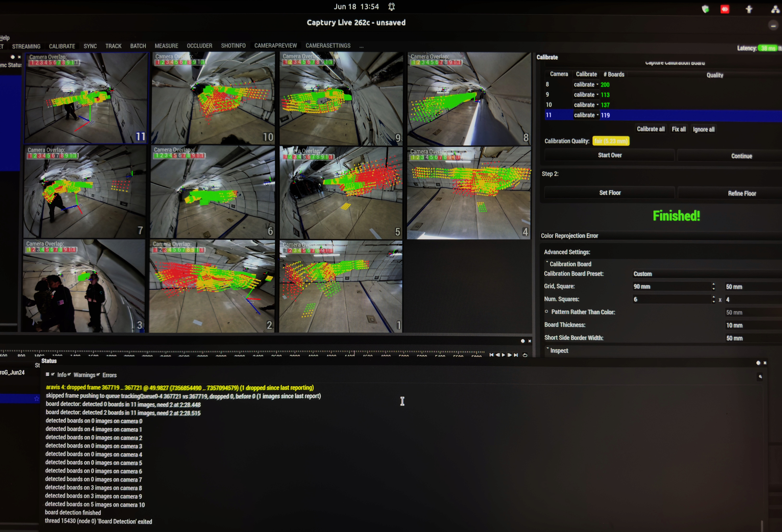Click the play button in timeline controls
782x532 pixels.
503,355
